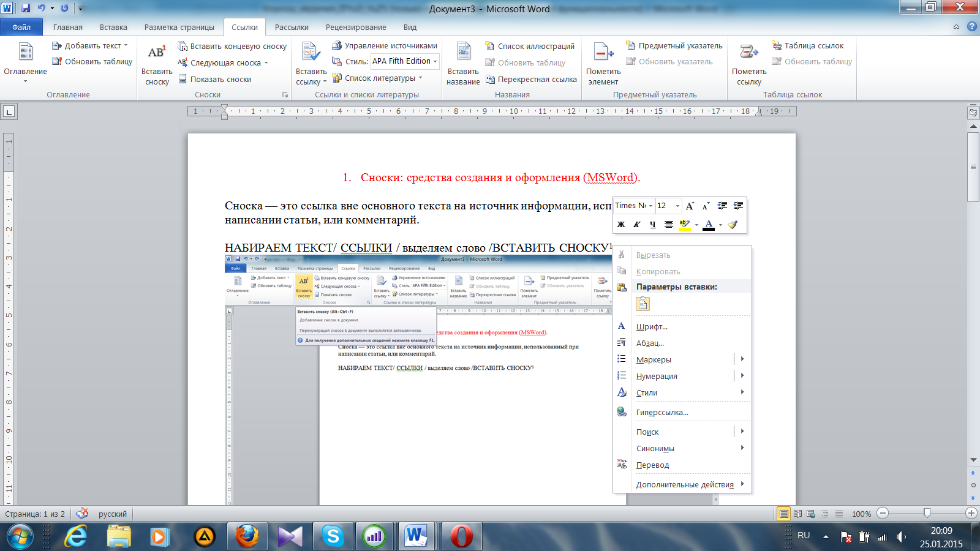
Task: Select Шрифт... in context menu
Action: tap(682, 326)
